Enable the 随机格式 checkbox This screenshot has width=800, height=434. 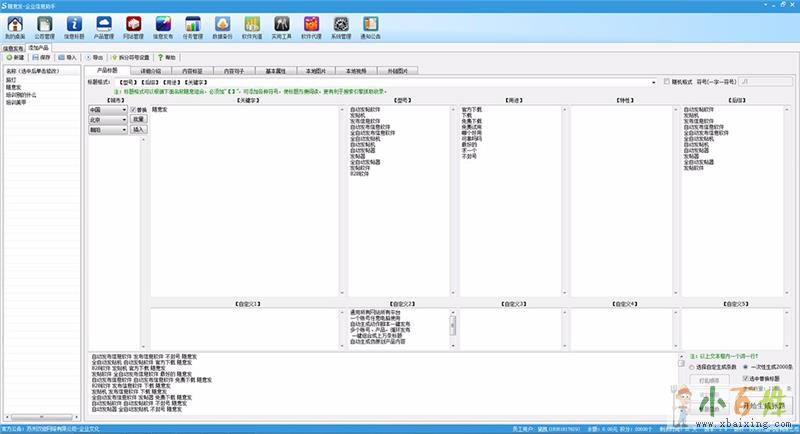[x=668, y=82]
